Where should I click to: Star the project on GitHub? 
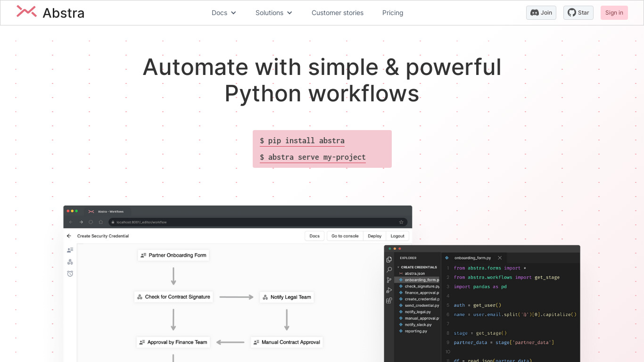point(578,13)
